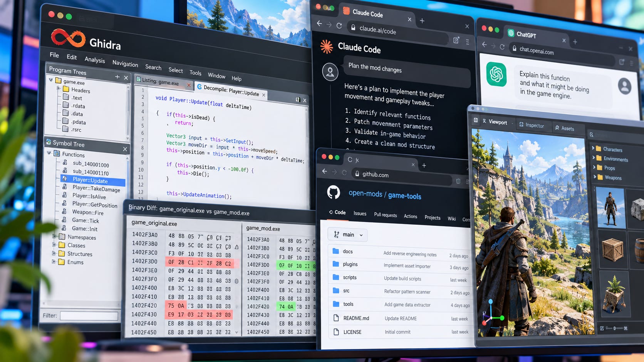The image size is (644, 362).
Task: Select the character asset thumbnail
Action: 610,208
